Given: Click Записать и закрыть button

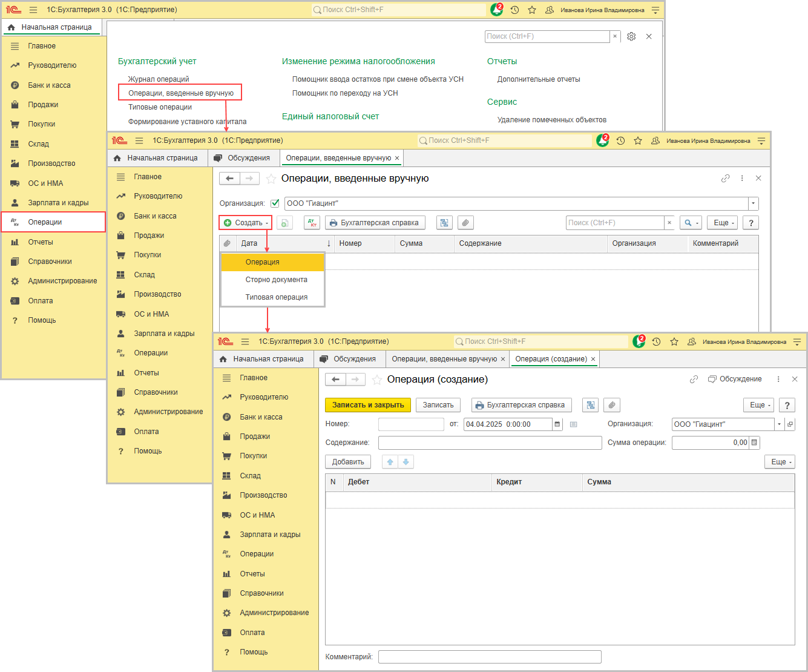Looking at the screenshot, I should [x=368, y=405].
